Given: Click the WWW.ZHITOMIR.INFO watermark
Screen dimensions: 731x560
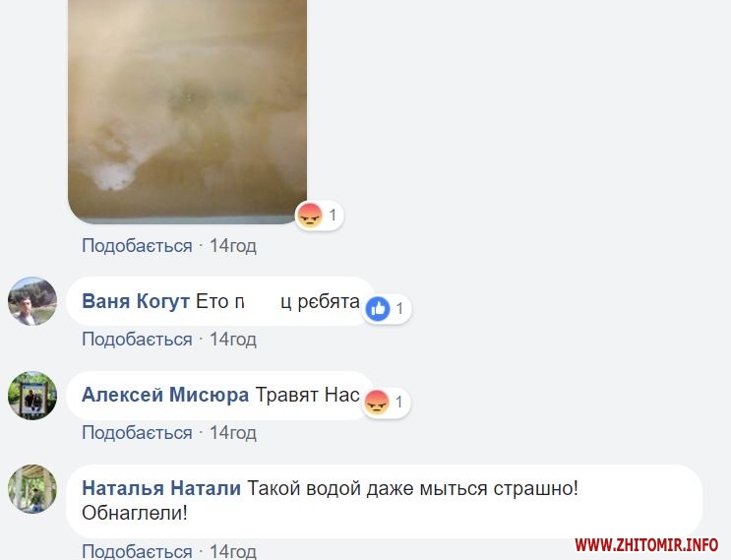Looking at the screenshot, I should (646, 544).
